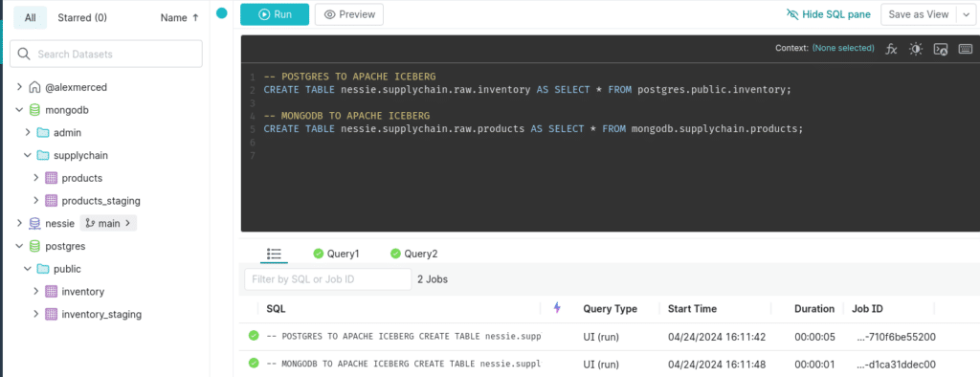Switch to the Starred (0) tab

point(82,17)
